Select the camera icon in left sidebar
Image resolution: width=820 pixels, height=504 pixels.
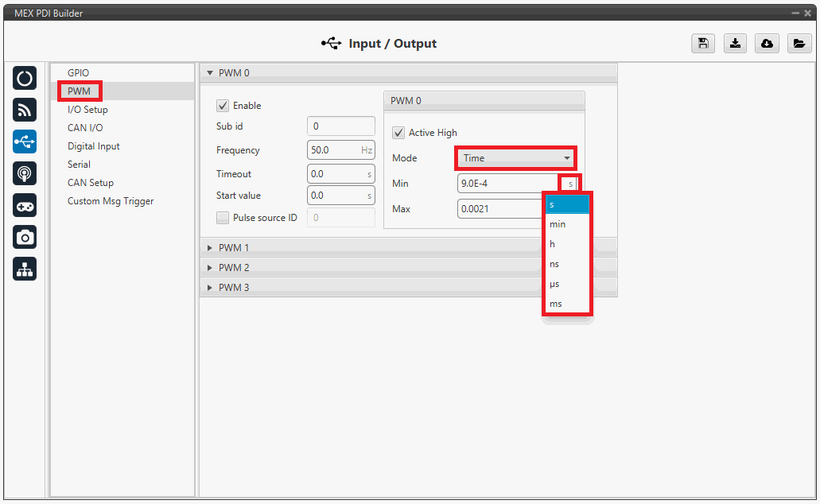point(25,237)
